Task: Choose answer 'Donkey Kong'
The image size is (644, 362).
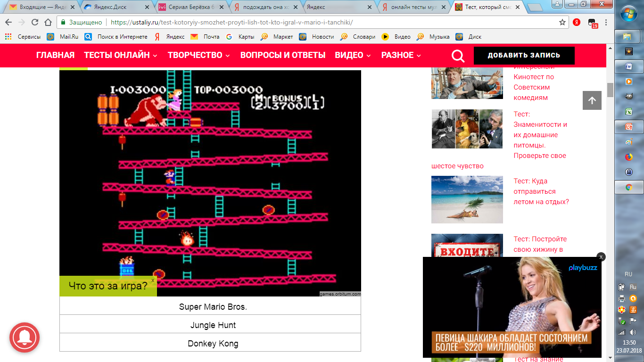Action: [x=210, y=343]
